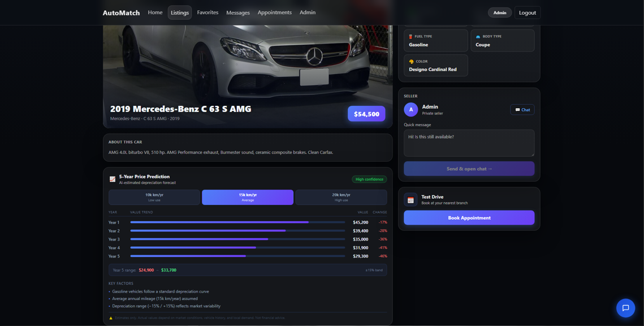The height and width of the screenshot is (326, 644).
Task: Go to the Home nav item
Action: (155, 12)
